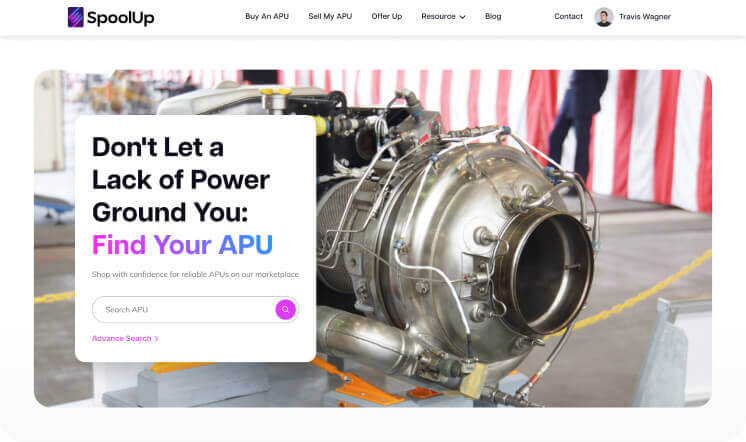Click the APU engine hero photo

pyautogui.click(x=514, y=238)
